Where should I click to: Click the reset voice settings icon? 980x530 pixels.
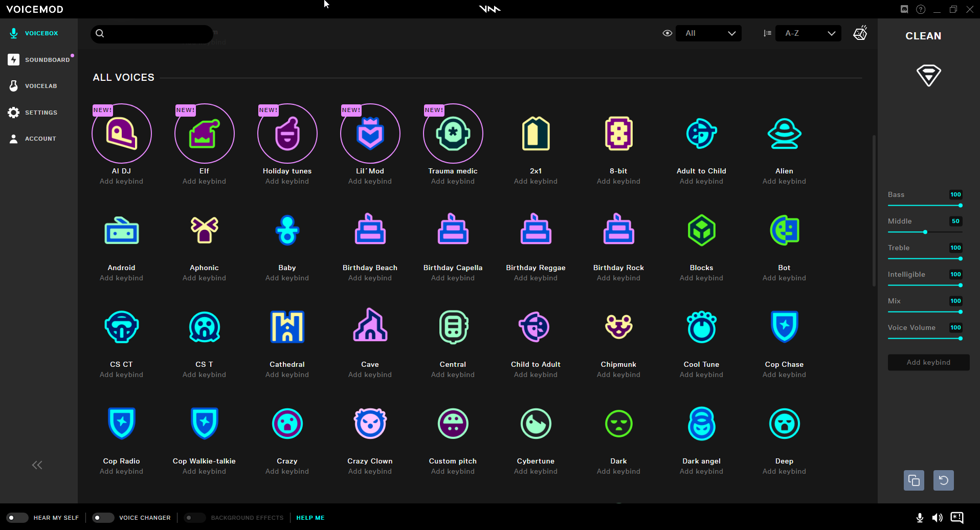(x=943, y=480)
